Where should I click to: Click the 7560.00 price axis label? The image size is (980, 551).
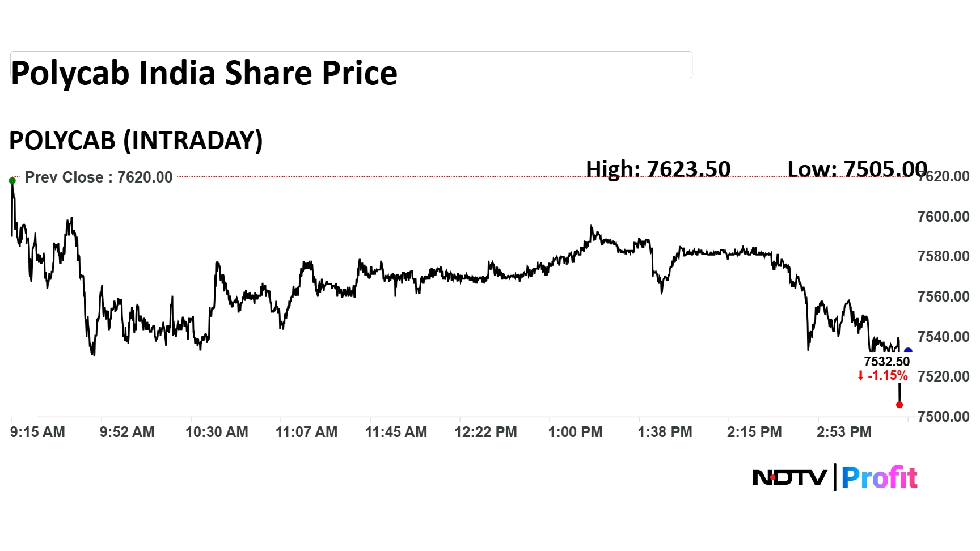943,296
